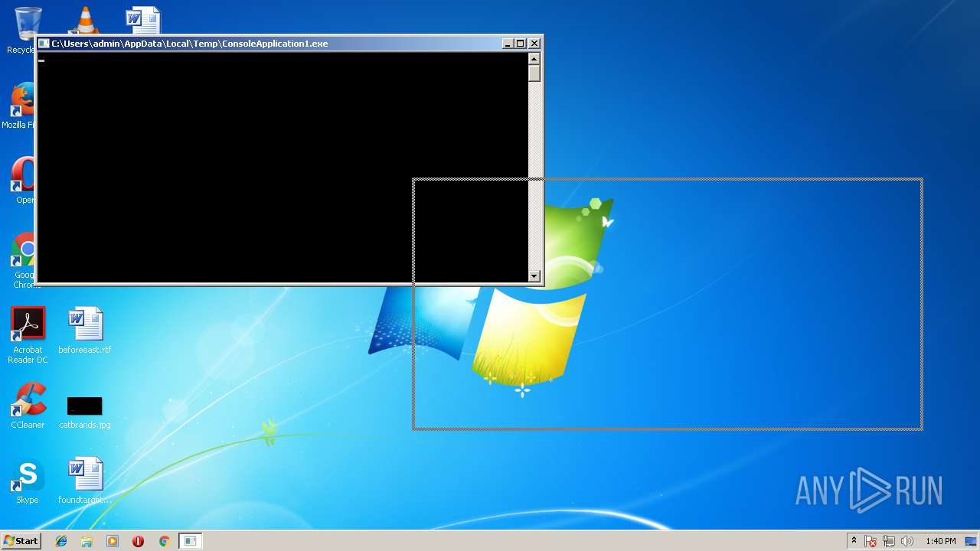Click inside the console output area
Image resolution: width=980 pixels, height=551 pixels.
click(283, 168)
